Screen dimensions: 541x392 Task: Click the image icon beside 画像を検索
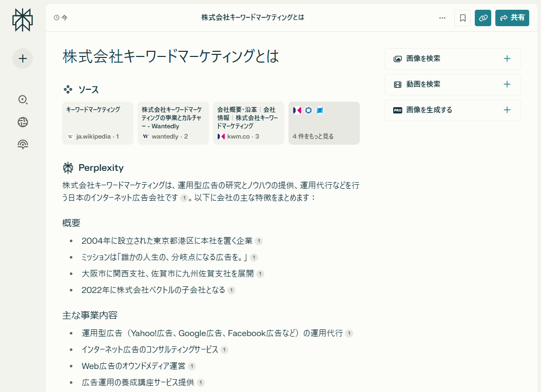pos(397,59)
